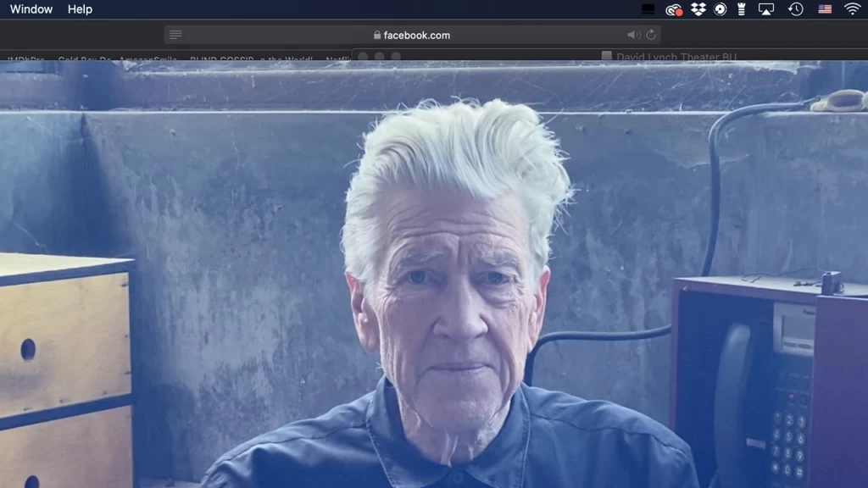Open the Help menu

[81, 9]
